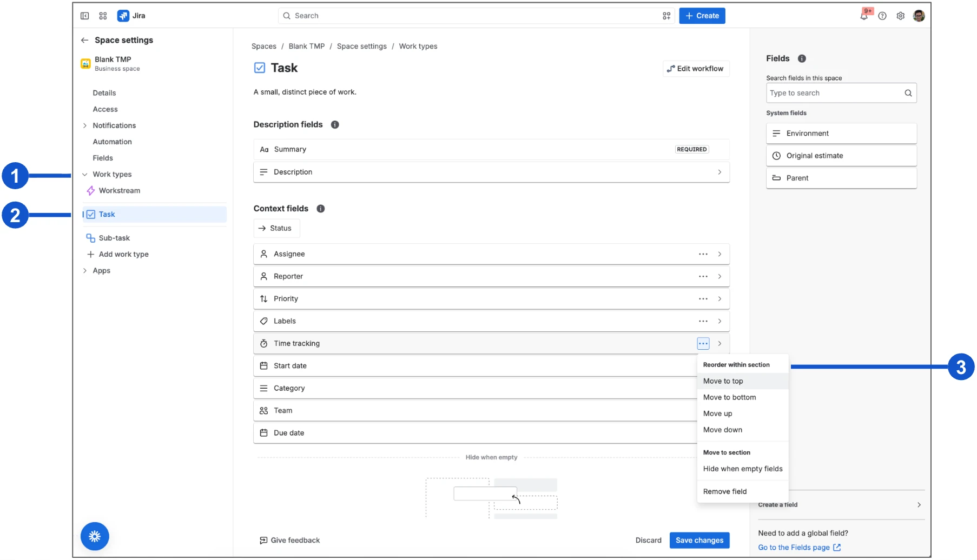977x560 pixels.
Task: Open Access in the sidebar
Action: coord(105,109)
